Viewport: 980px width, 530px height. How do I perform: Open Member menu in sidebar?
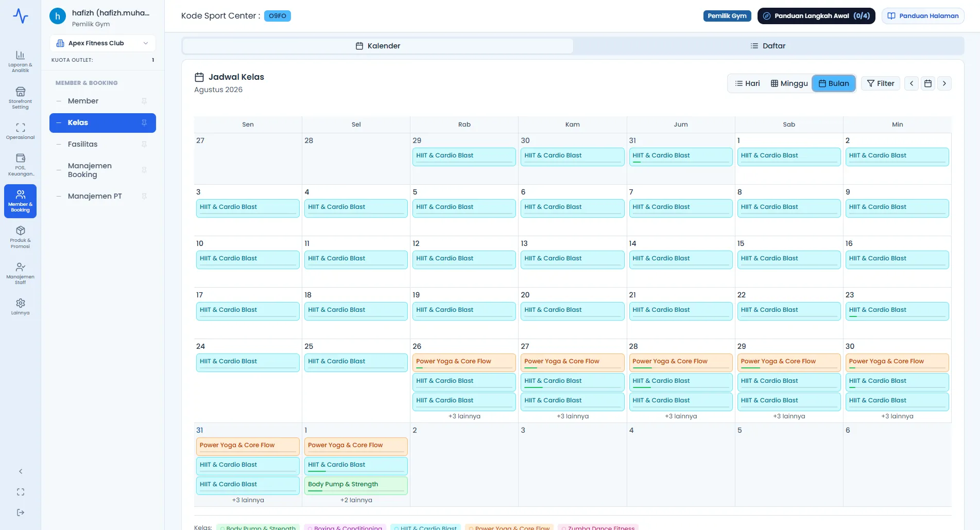click(102, 101)
